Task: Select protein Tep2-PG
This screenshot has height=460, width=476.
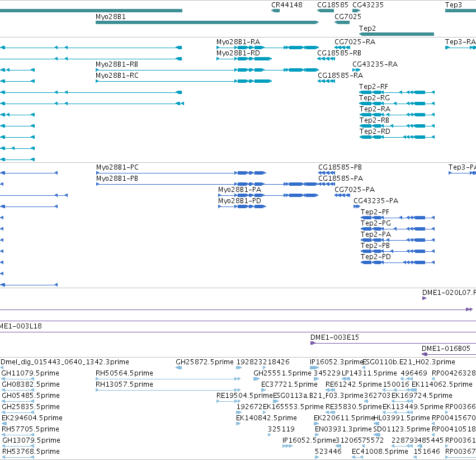Action: pos(398,229)
